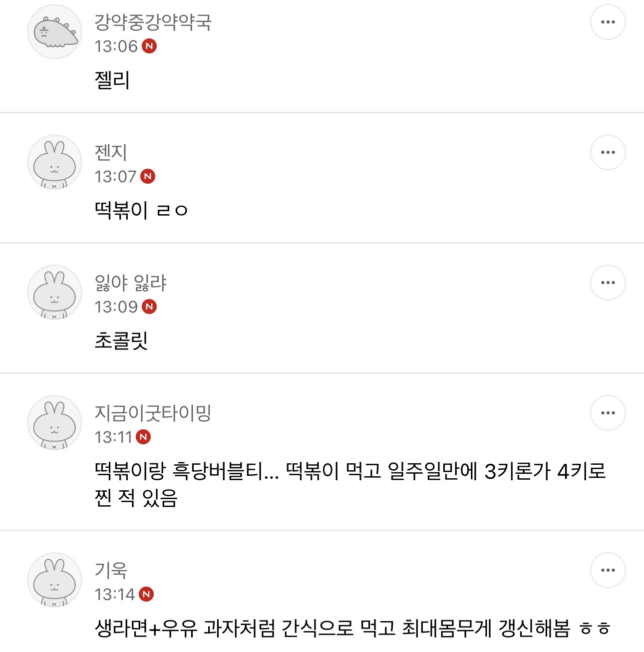Viewport: 644px width, 652px height.
Task: Tap 강약중강약약국's dinosaur profile avatar
Action: [x=54, y=32]
